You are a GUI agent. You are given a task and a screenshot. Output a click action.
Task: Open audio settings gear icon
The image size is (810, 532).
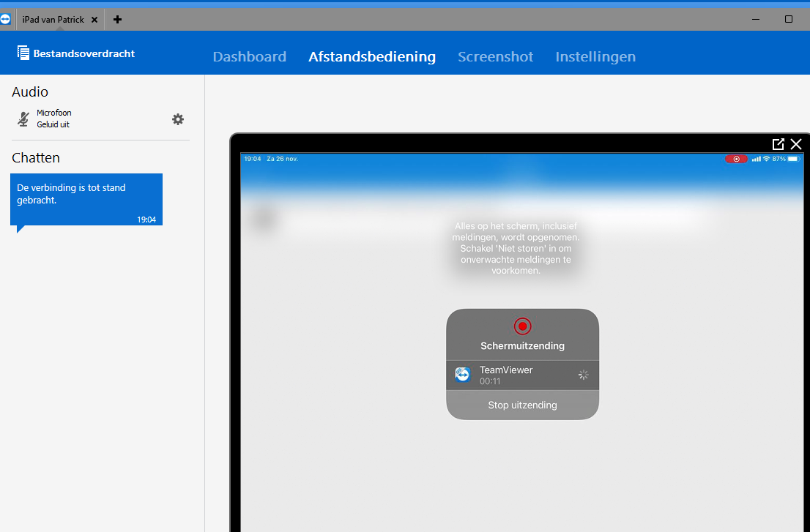point(178,119)
